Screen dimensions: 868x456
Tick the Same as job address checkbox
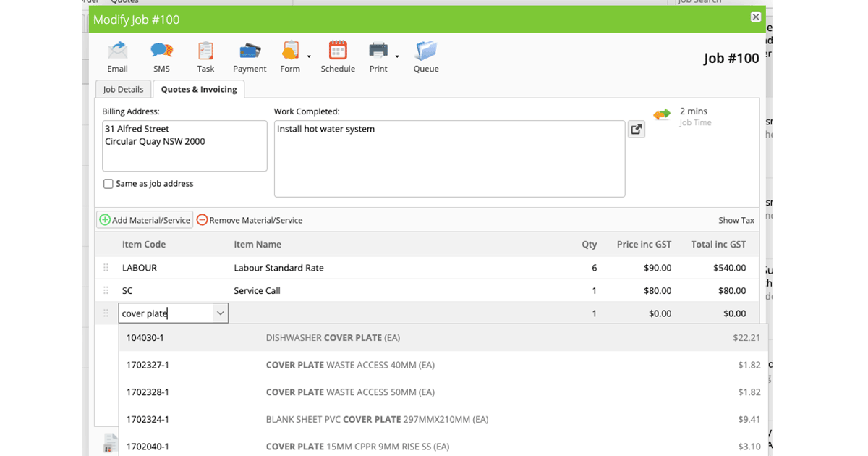point(109,184)
